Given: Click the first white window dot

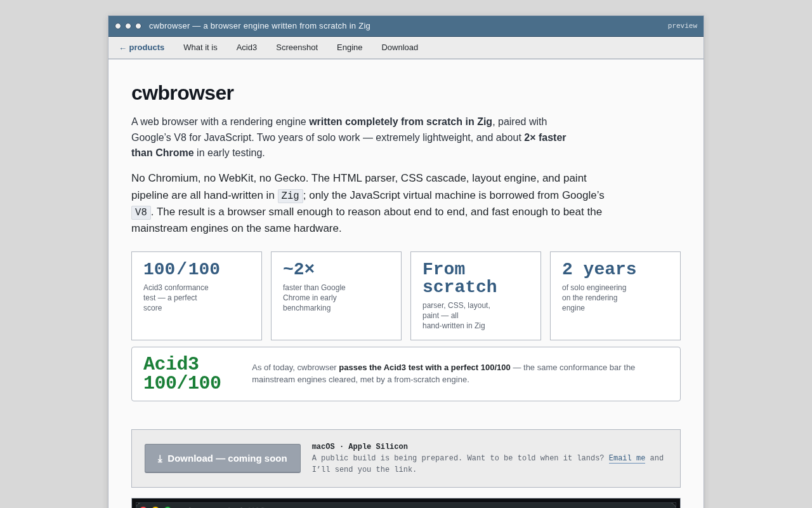Looking at the screenshot, I should click(118, 26).
